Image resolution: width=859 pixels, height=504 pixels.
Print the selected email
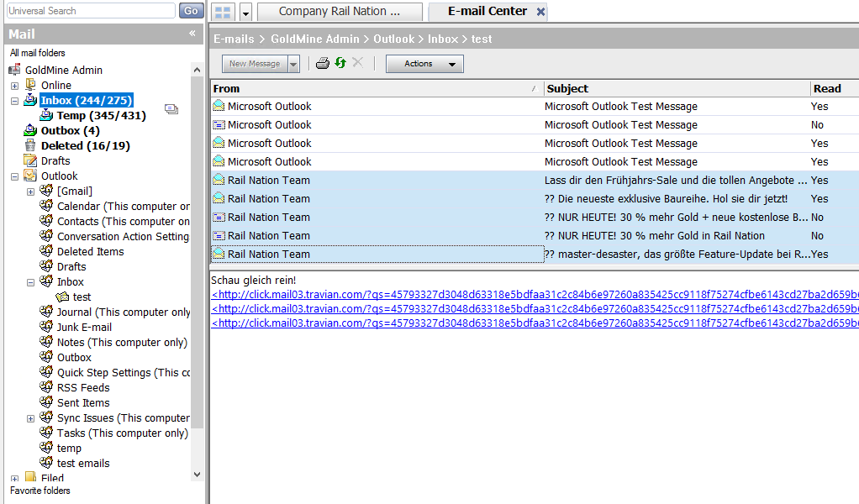coord(322,63)
